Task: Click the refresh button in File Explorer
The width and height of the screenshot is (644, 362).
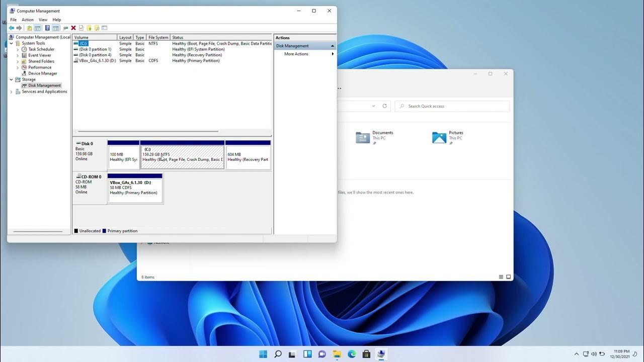Action: pos(384,106)
